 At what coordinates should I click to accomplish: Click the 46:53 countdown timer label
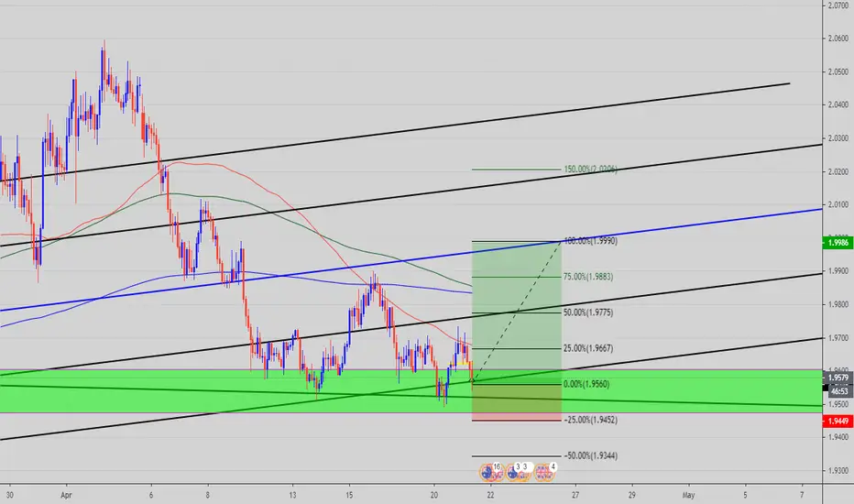(838, 391)
